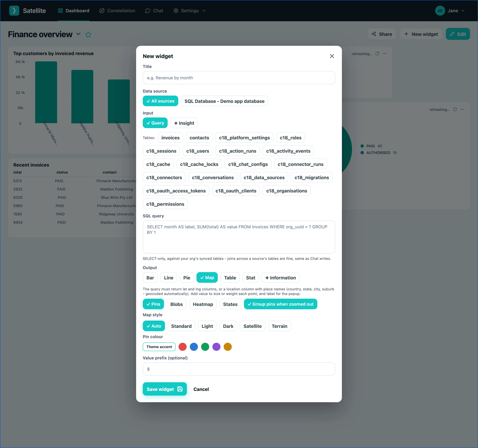Focus the widget Title field
This screenshot has width=478, height=448.
(x=239, y=78)
